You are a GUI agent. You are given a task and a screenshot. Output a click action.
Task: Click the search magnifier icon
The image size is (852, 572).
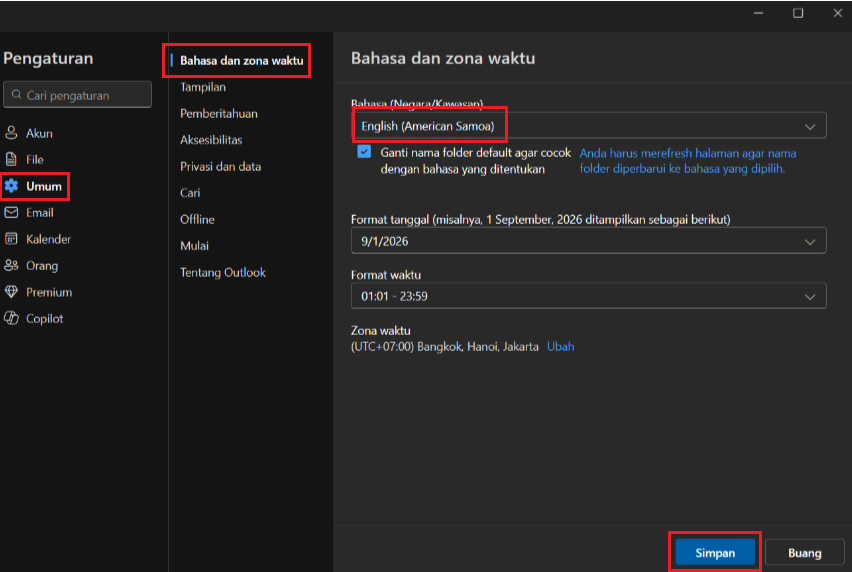17,95
